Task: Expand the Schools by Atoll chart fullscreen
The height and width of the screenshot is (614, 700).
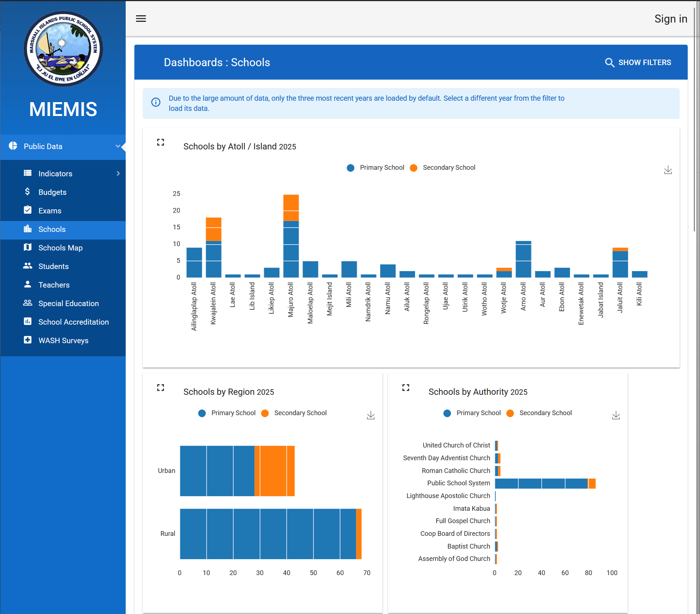Action: coord(161,142)
